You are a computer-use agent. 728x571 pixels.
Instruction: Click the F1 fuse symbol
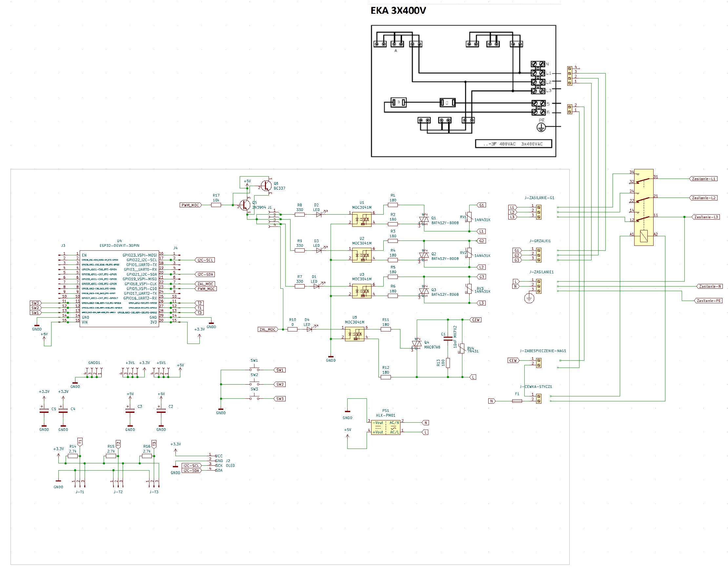click(x=517, y=401)
